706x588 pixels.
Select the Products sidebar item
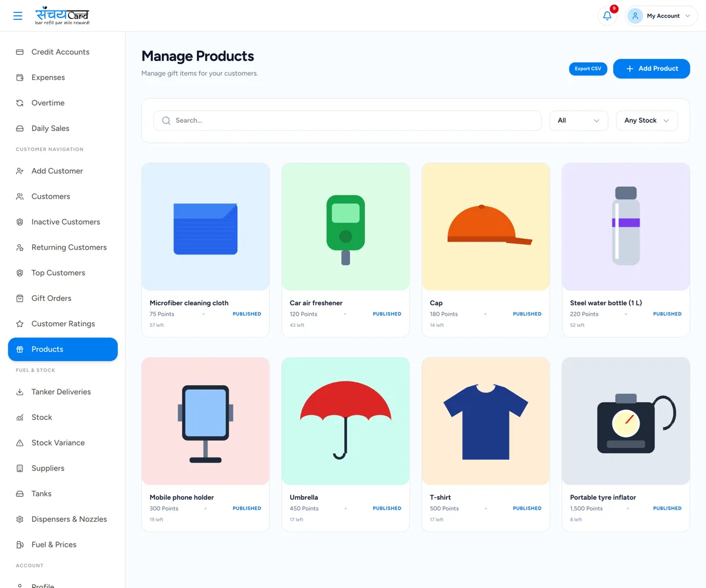pos(63,349)
